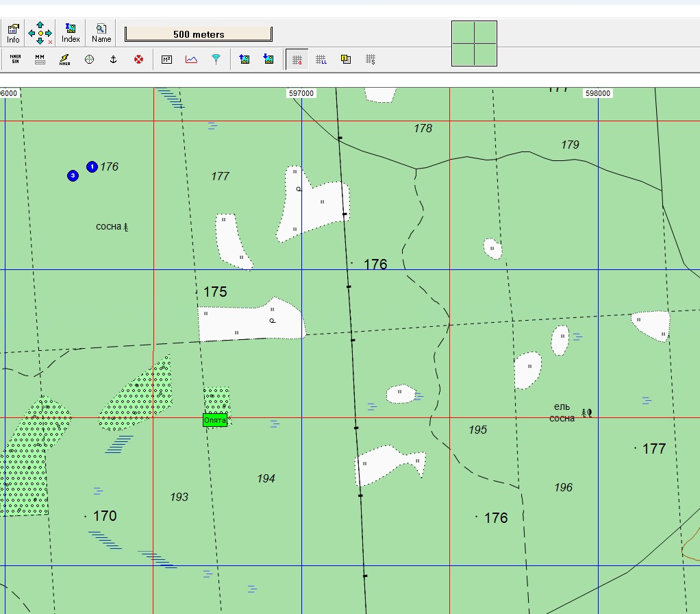700x614 pixels.
Task: Toggle the S grid overlay button
Action: coord(370,60)
